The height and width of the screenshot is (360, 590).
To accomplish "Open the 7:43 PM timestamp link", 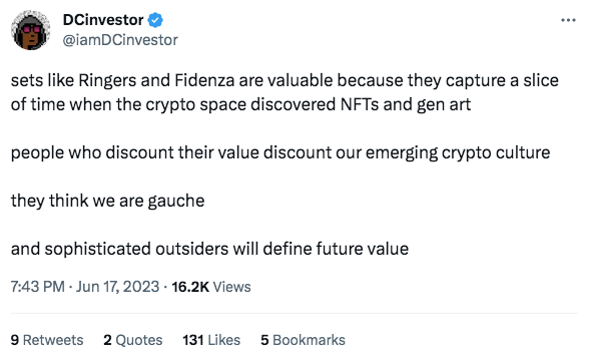I will click(x=38, y=287).
